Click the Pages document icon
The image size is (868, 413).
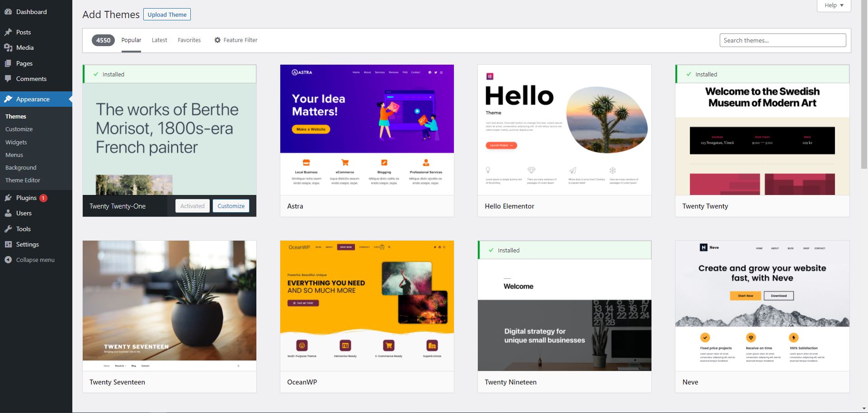coord(8,63)
